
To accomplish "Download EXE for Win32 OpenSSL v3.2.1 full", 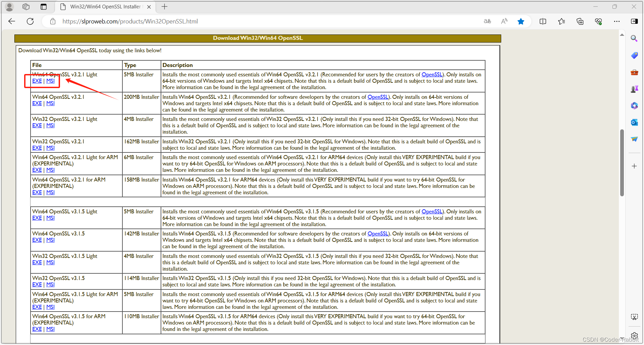I will [x=37, y=148].
